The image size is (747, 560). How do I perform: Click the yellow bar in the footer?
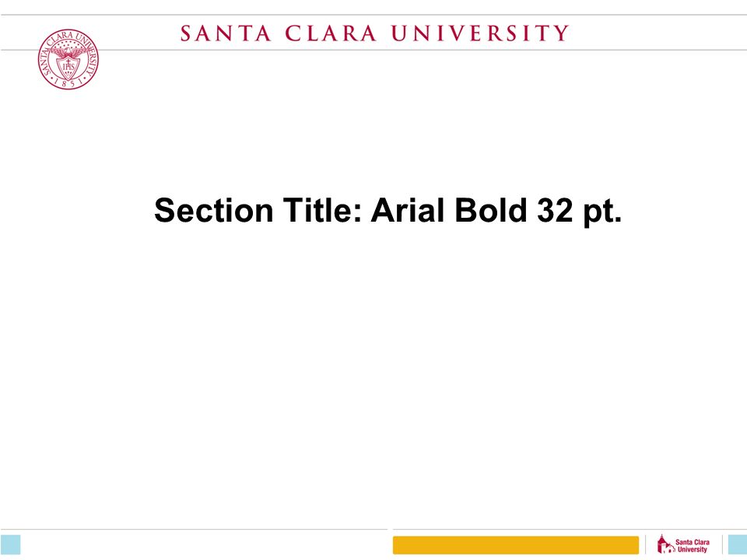click(515, 545)
